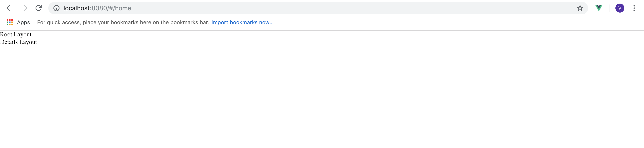Screen dimensions: 644x148
Task: Focus the address bar URL text
Action: 97,8
